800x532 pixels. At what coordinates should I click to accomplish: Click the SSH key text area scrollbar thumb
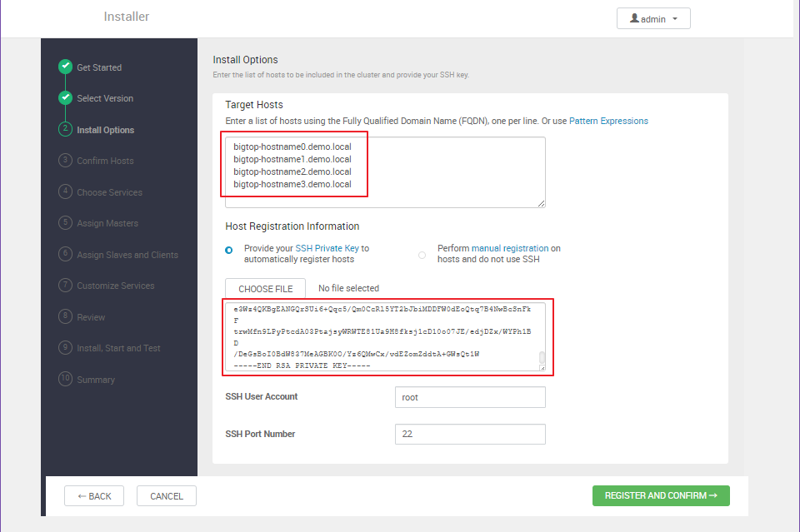pyautogui.click(x=542, y=356)
